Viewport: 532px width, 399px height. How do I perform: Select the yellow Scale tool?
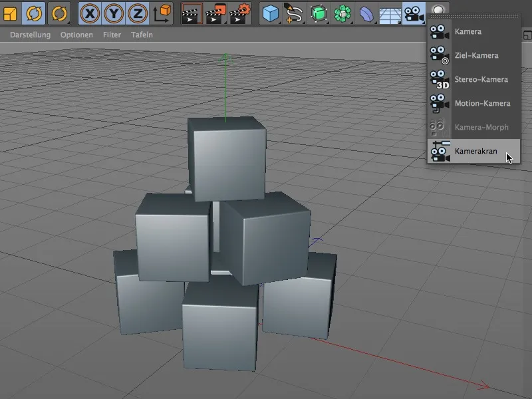[9, 13]
